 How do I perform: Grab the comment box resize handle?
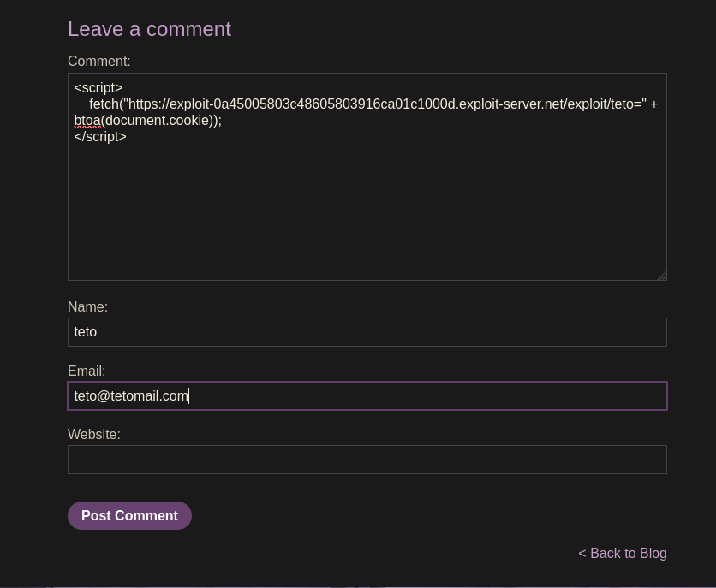[662, 276]
